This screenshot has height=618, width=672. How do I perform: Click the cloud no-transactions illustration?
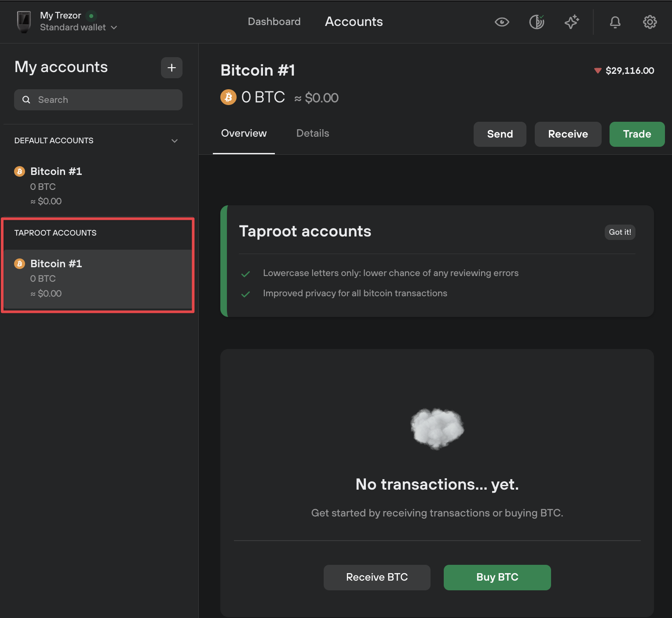pyautogui.click(x=437, y=429)
